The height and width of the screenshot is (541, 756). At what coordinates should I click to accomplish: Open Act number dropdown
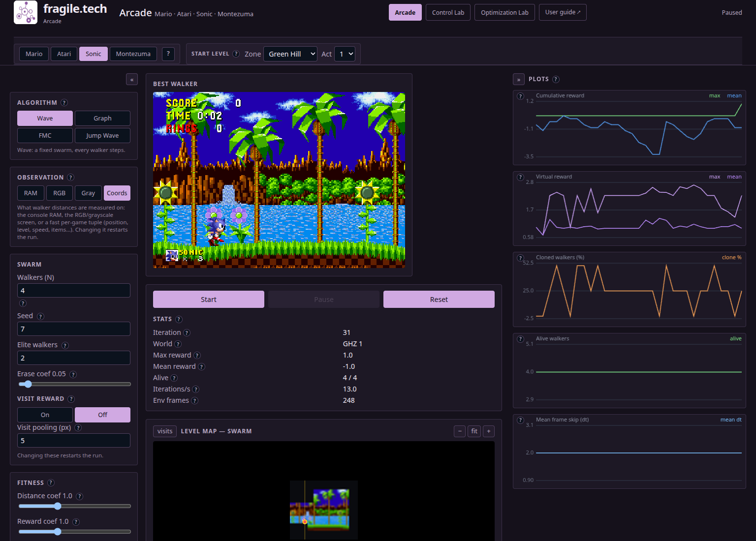[345, 54]
